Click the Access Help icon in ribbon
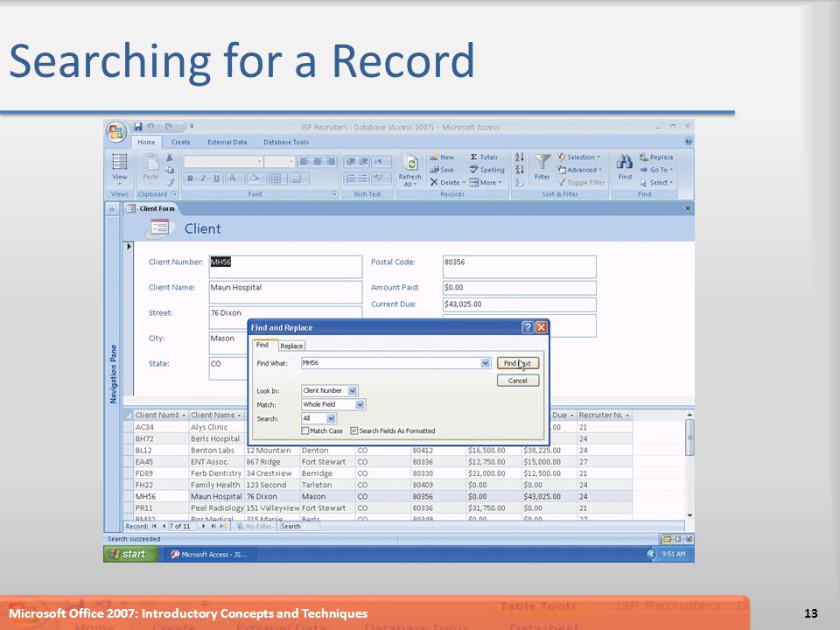840x630 pixels. (688, 142)
